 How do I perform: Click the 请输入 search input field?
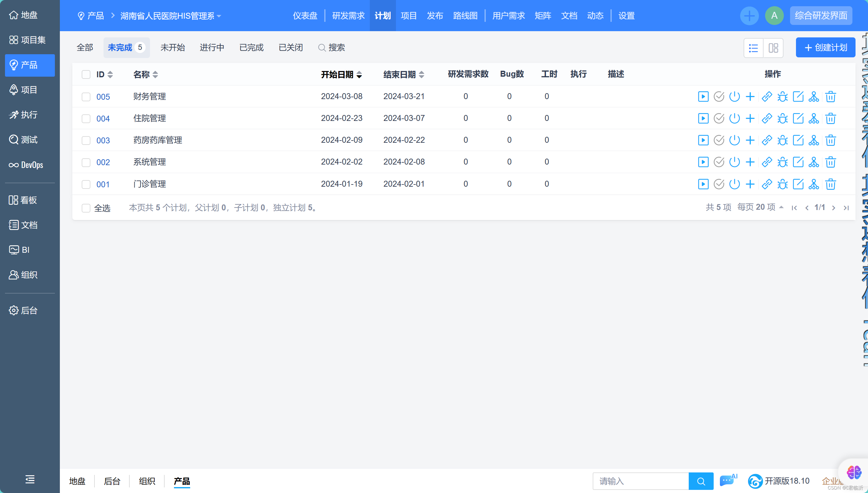click(x=640, y=481)
